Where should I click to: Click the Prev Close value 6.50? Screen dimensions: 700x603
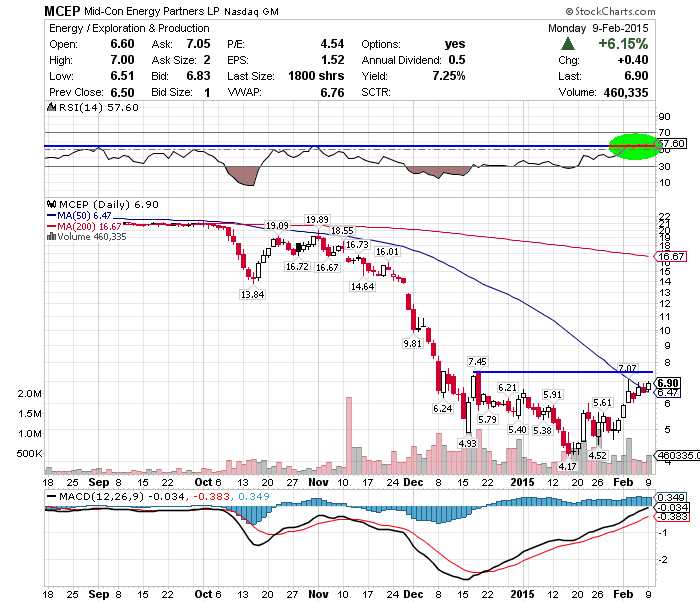[x=122, y=92]
